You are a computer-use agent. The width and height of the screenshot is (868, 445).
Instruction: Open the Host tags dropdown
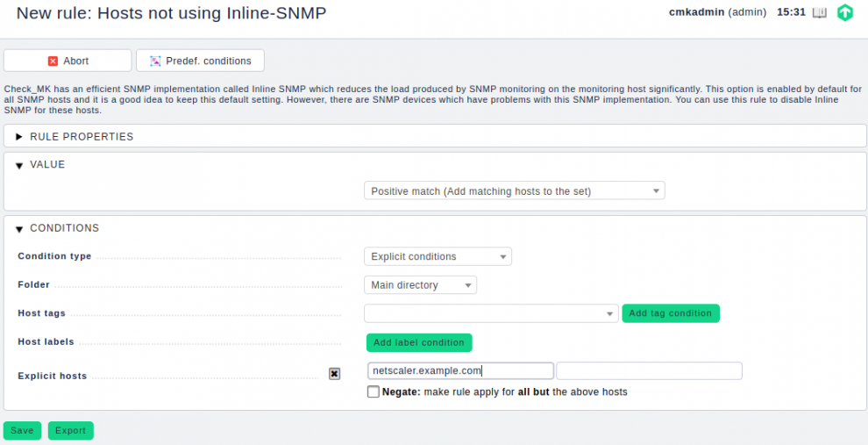(x=491, y=313)
